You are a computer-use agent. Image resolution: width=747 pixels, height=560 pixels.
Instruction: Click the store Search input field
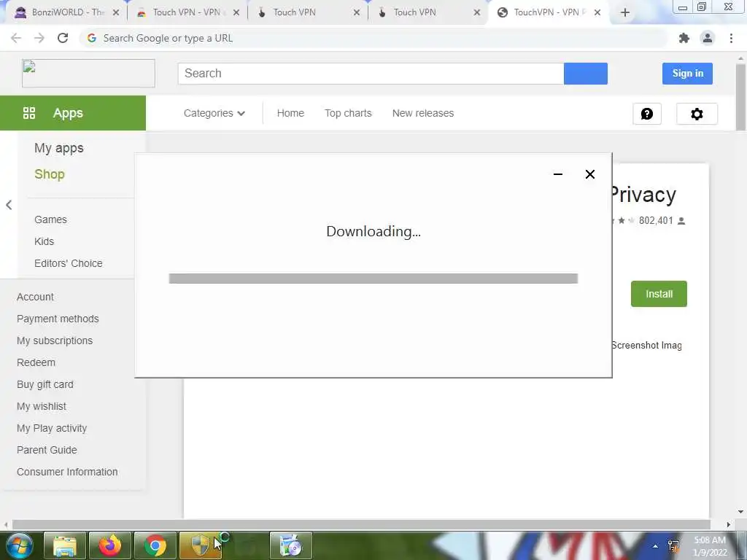coord(371,74)
